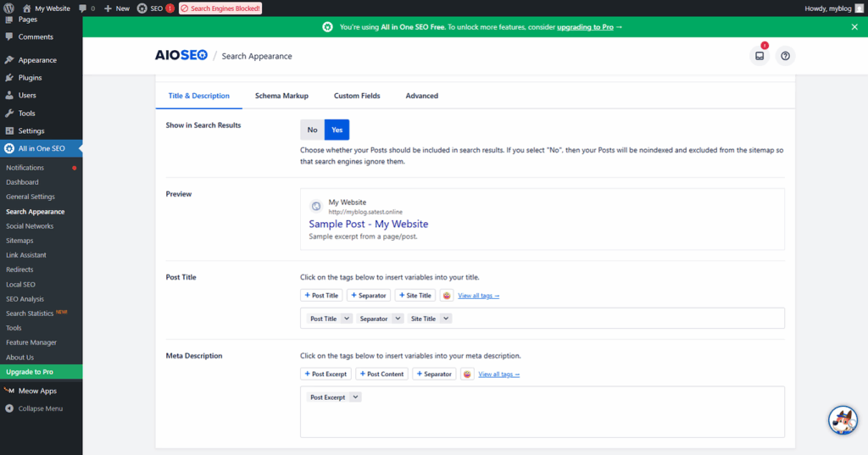Viewport: 868px width, 455px height.
Task: Dismiss the green upgrade banner
Action: [854, 26]
